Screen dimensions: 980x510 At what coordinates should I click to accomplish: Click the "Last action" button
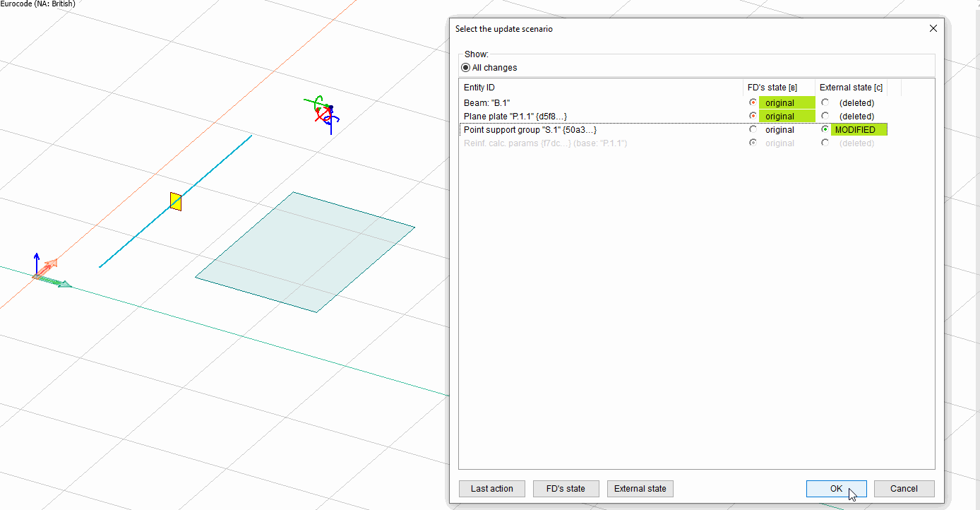point(492,489)
